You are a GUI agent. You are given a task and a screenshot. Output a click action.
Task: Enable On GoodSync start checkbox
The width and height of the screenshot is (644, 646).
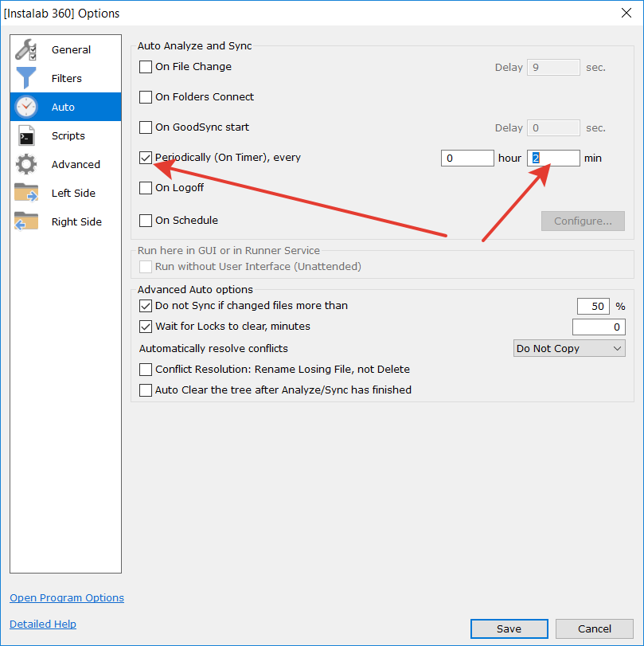pos(146,127)
